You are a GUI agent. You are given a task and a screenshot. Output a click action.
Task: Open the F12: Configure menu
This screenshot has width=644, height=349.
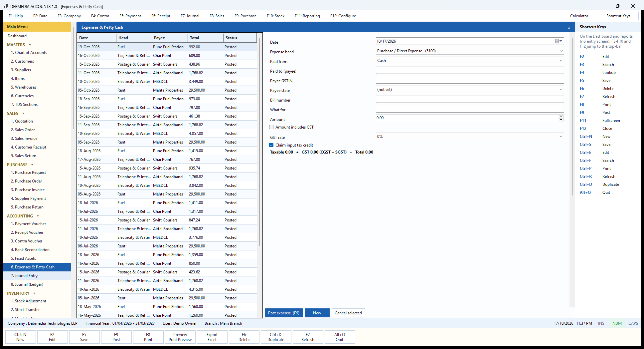[x=343, y=16]
